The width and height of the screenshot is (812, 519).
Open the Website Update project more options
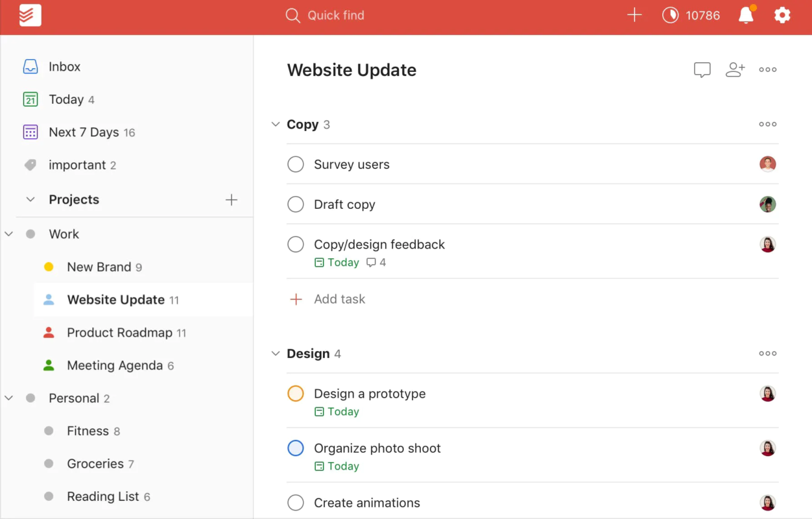767,70
